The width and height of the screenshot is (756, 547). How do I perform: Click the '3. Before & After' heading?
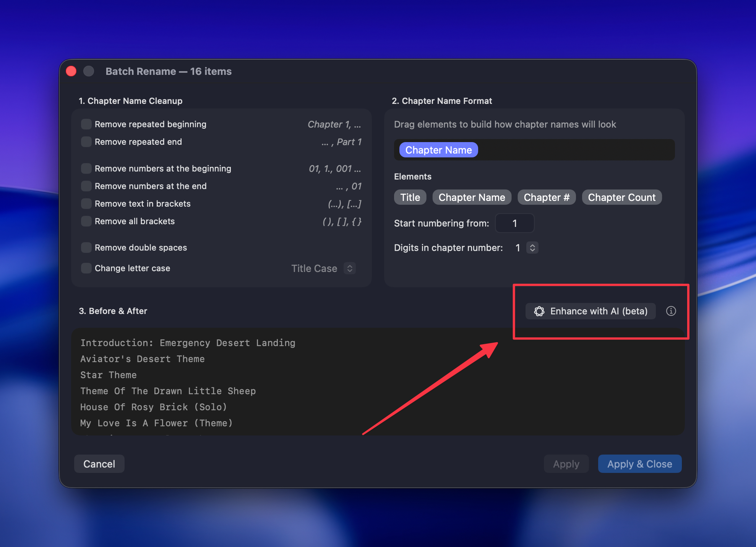pos(113,311)
